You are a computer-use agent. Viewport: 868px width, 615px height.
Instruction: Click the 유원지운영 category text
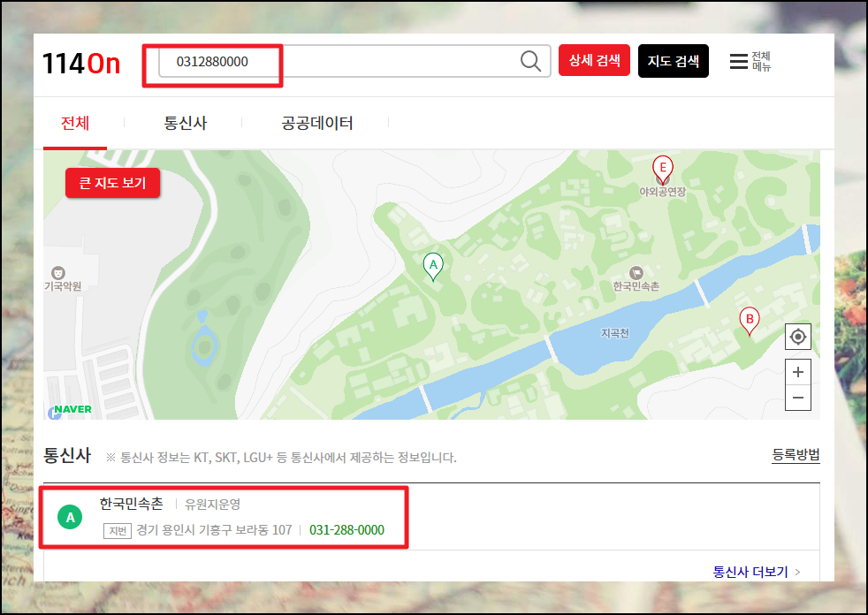(x=212, y=505)
